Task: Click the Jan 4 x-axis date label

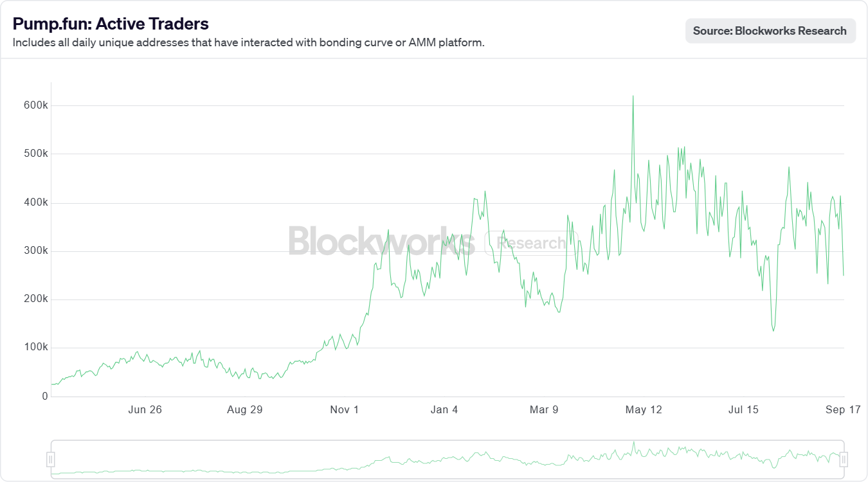Action: tap(444, 410)
